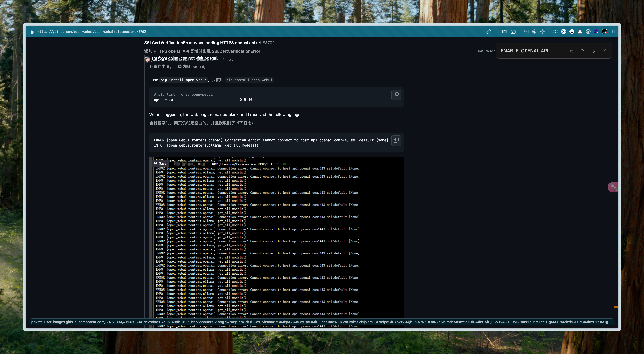
Task: Click the version number 0.5.10
Action: tap(246, 100)
